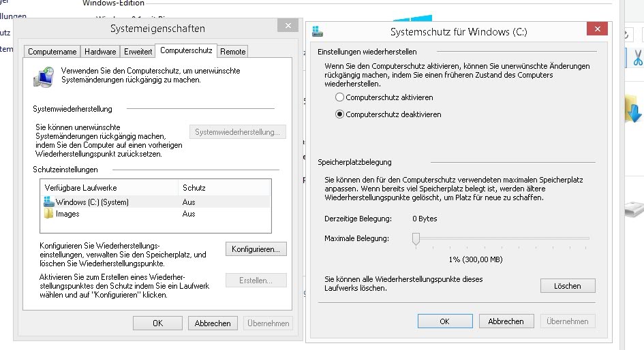Select Computerschutz aktivieren option

[340, 97]
